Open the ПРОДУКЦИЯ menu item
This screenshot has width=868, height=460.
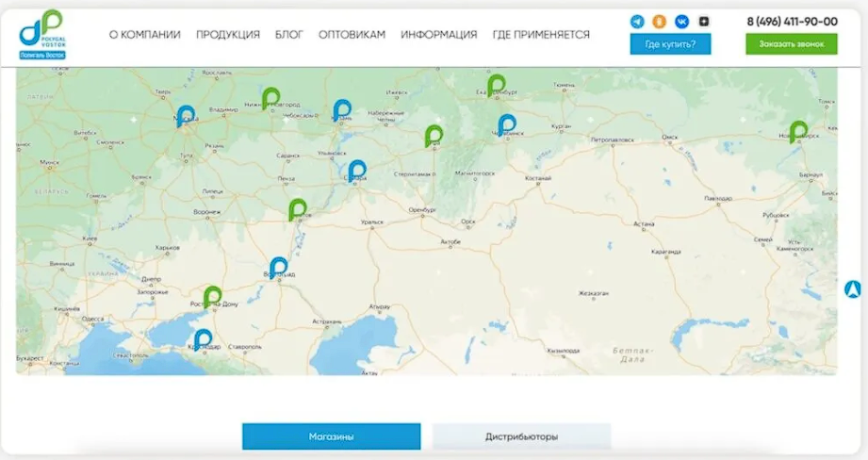pyautogui.click(x=228, y=35)
